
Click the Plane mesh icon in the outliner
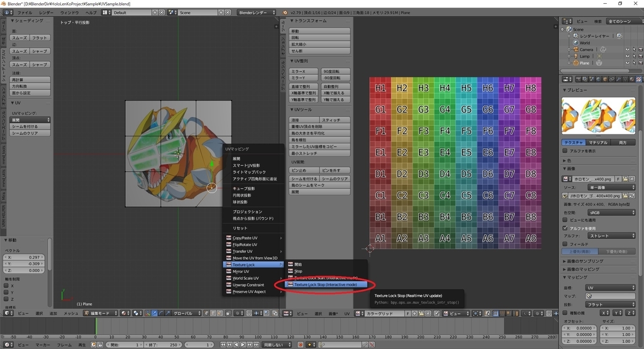coord(576,63)
